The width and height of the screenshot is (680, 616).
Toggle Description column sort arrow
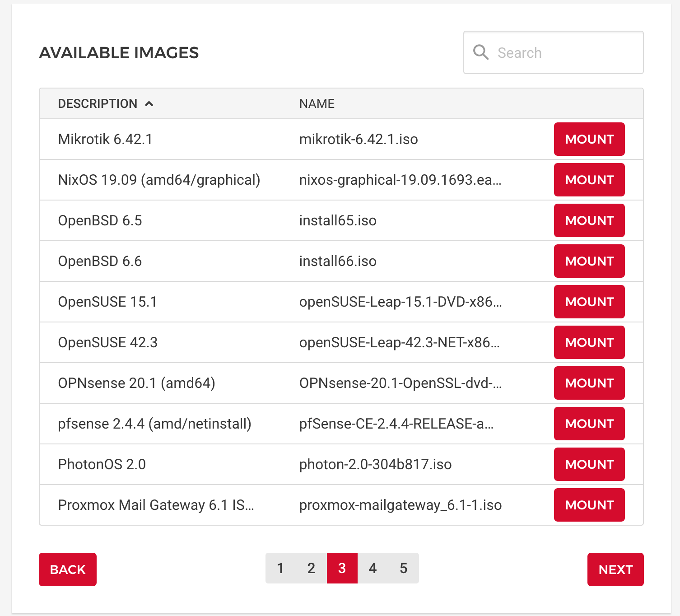(x=149, y=104)
